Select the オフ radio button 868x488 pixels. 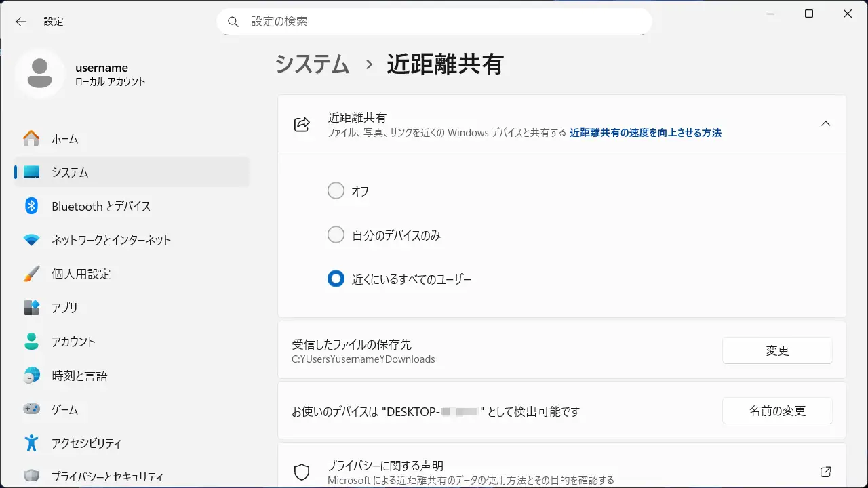point(336,191)
